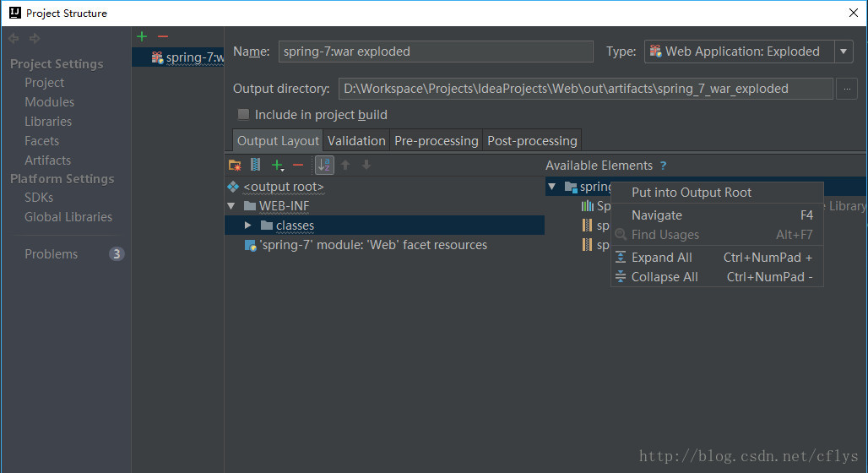Click the output root diamond icon

click(233, 187)
